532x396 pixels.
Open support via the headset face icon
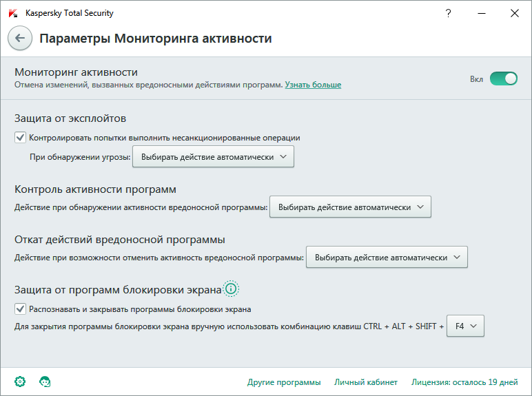click(x=45, y=382)
